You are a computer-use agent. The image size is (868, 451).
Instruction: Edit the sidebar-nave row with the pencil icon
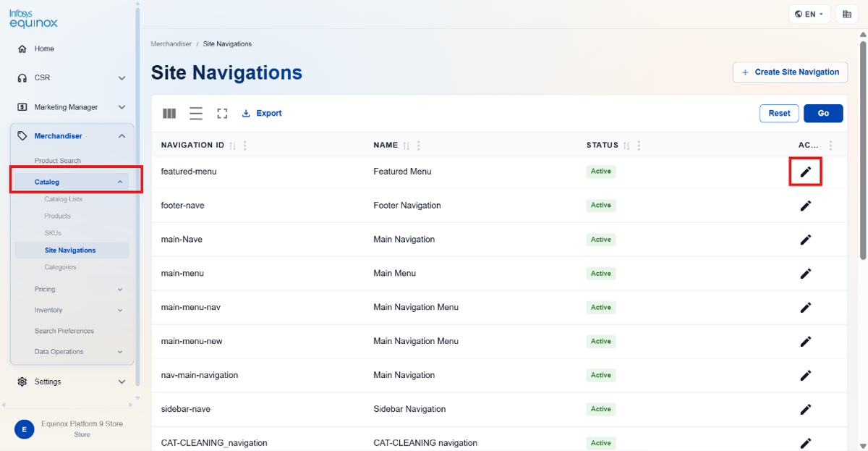(805, 409)
